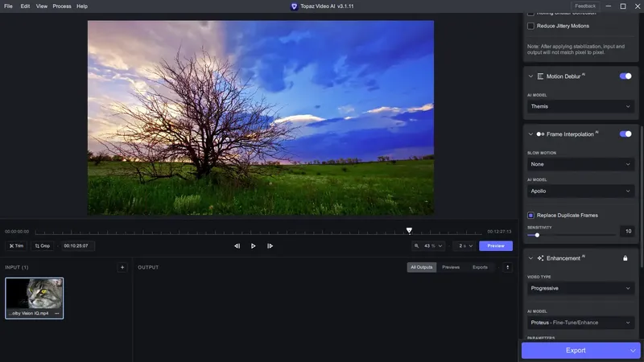Screen dimensions: 644x362
Task: Open the File menu
Action: [x=8, y=6]
